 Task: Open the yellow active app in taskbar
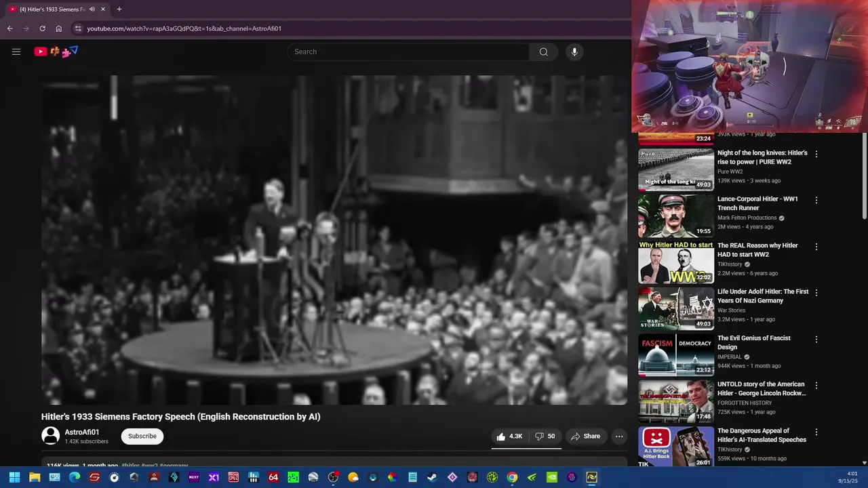[591, 478]
